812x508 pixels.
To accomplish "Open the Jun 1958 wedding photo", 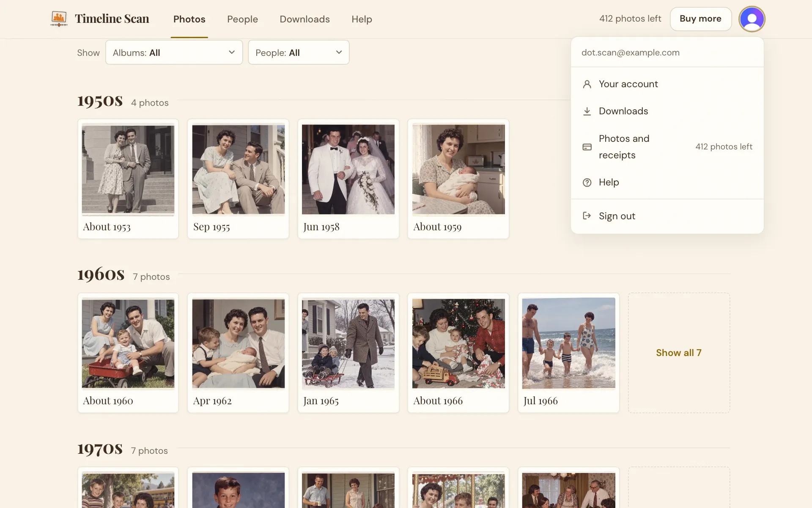I will [348, 179].
